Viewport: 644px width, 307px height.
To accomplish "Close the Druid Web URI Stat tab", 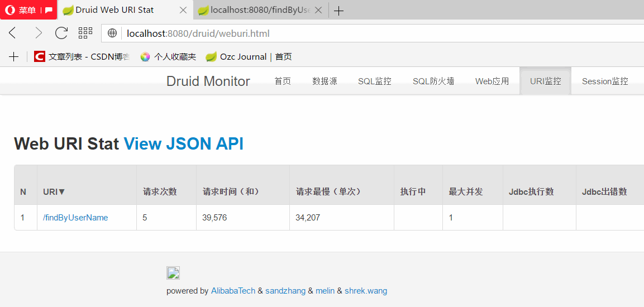I will click(184, 10).
